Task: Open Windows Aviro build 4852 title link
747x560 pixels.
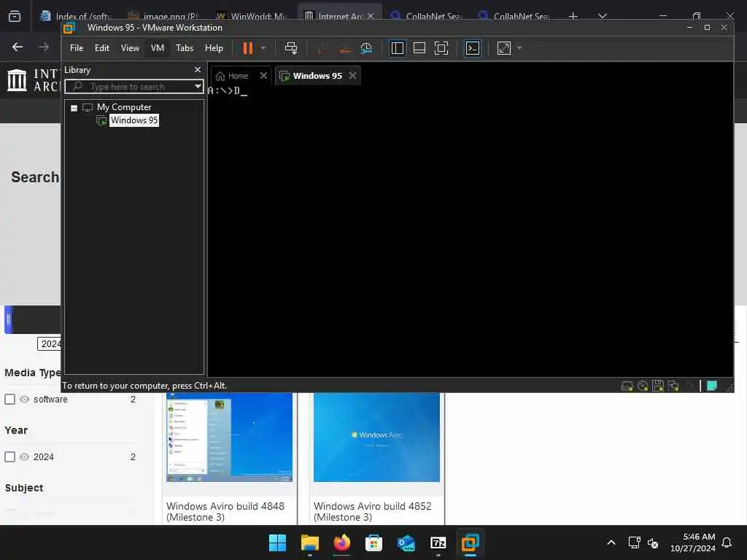Action: point(373,511)
